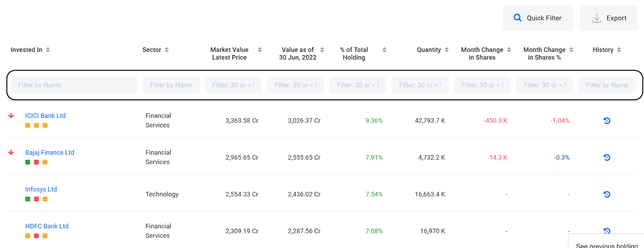Select ICICI Financial Services sector cell
Viewport: 644px width, 248px height.
(x=158, y=121)
